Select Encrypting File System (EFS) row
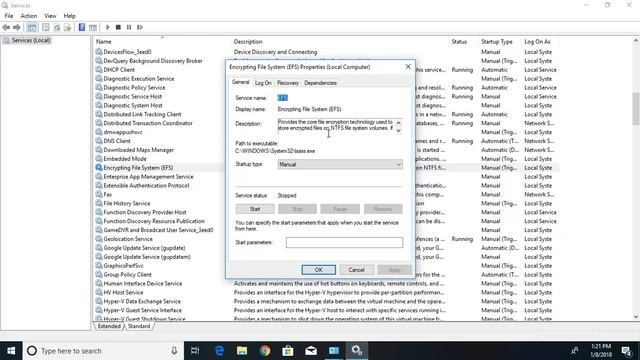640x360 pixels. [x=327, y=167]
